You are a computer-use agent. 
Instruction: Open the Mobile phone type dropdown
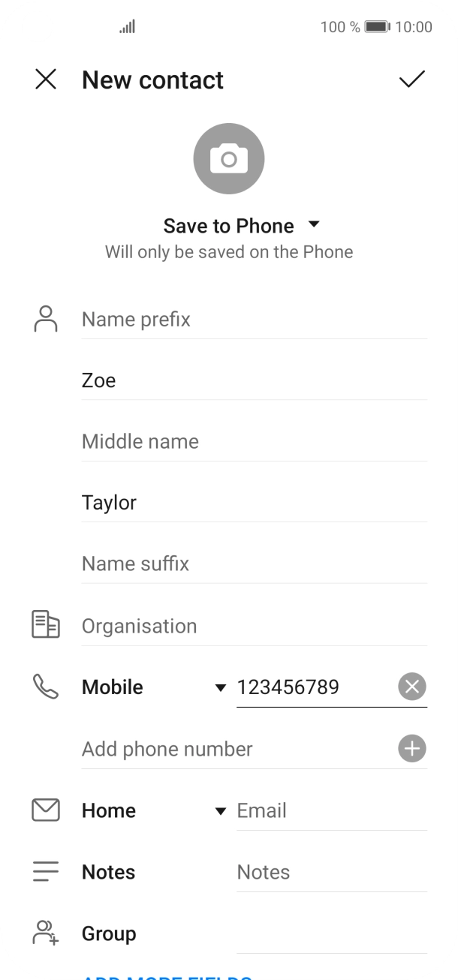[x=220, y=686]
